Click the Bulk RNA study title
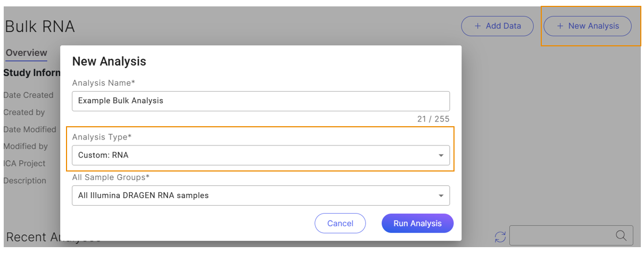Screen dimensions: 644x253 [x=40, y=26]
